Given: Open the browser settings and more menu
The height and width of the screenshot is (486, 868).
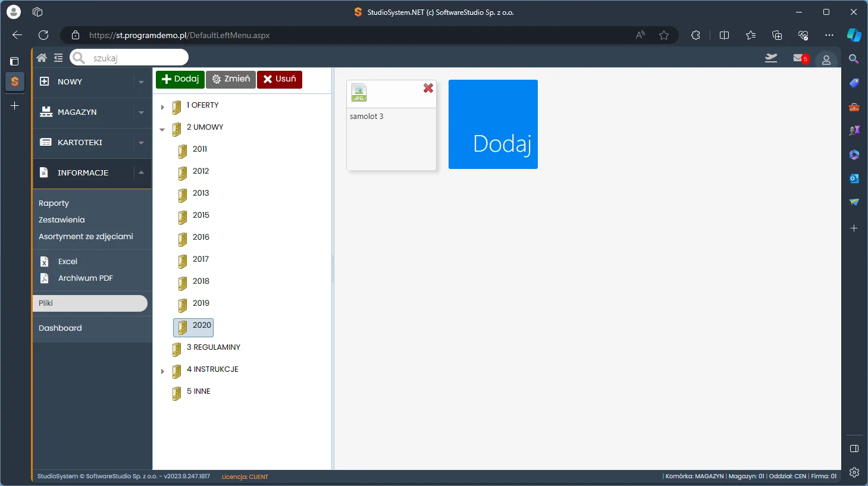Looking at the screenshot, I should (829, 35).
